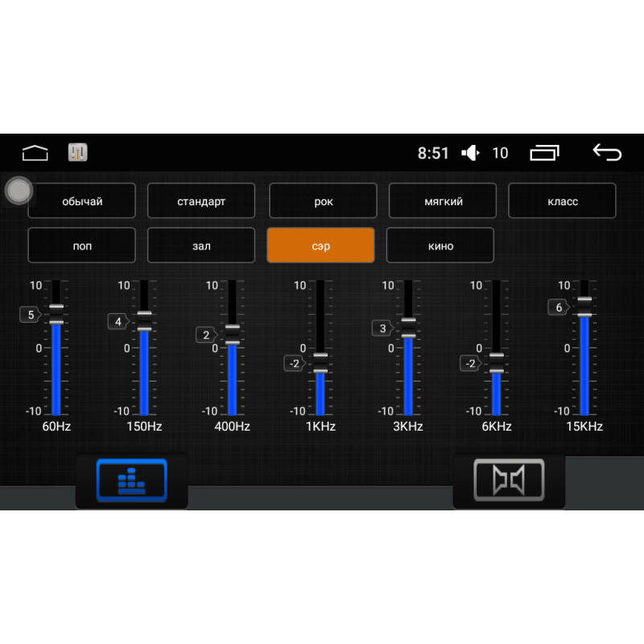This screenshot has width=644, height=644.
Task: Open the equalizer app icon in status bar
Action: click(77, 153)
